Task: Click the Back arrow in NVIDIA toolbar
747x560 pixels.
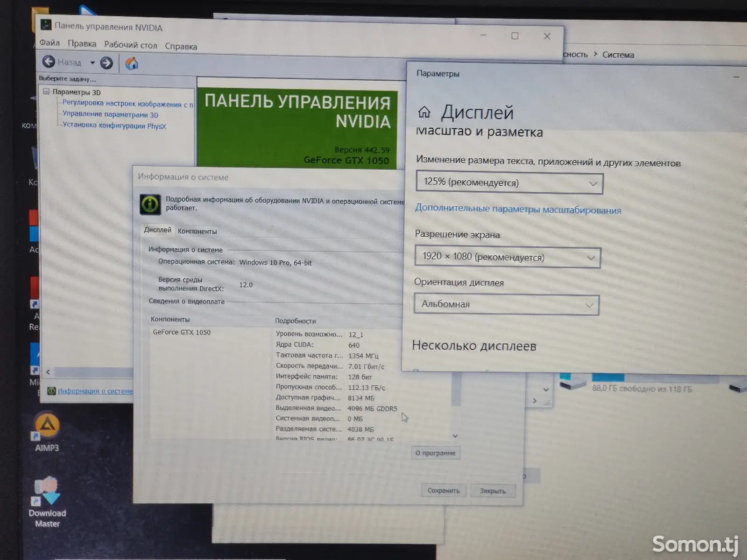Action: click(x=49, y=62)
